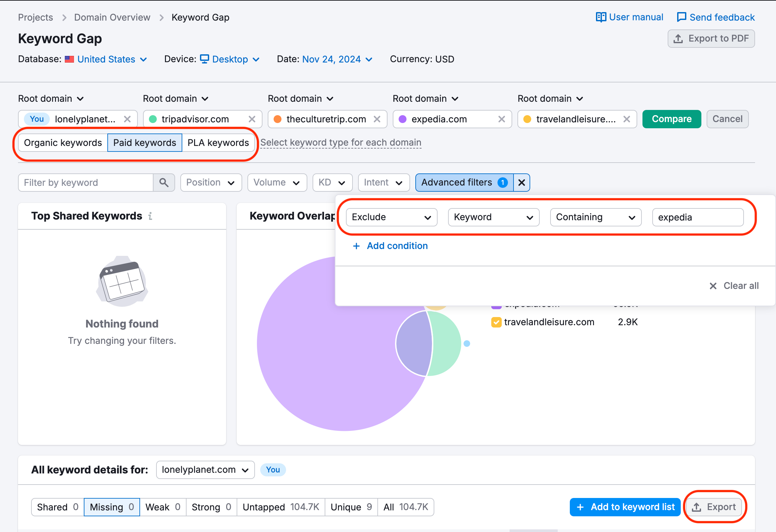Click the Add to keyword list button
The width and height of the screenshot is (776, 532).
pos(625,507)
